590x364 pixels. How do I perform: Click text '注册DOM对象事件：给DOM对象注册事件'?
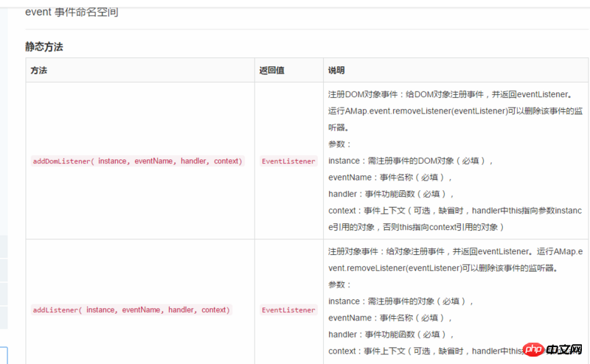(406, 94)
